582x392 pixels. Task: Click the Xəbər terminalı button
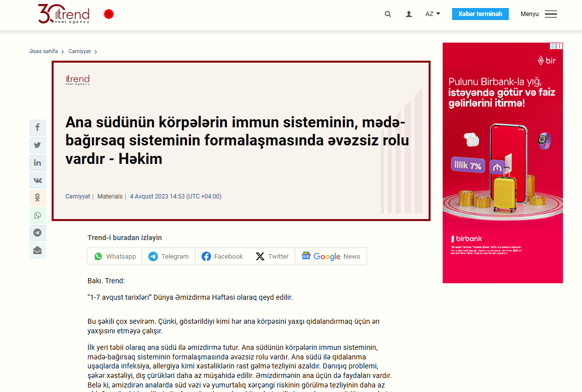click(480, 14)
